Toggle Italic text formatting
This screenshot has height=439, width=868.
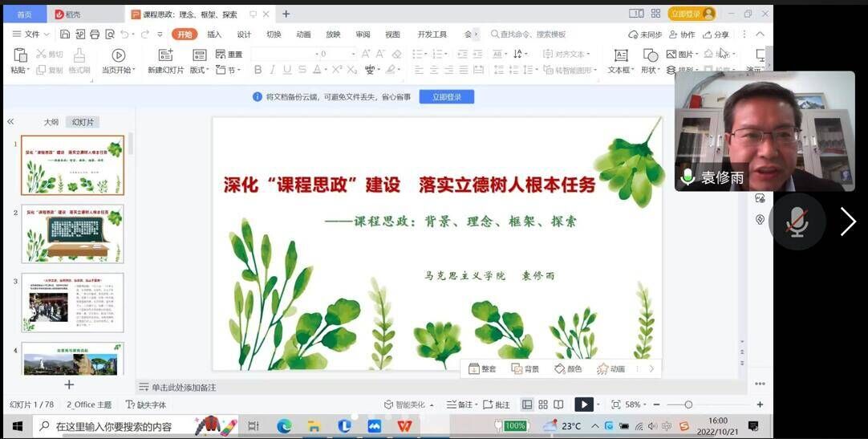click(x=272, y=70)
